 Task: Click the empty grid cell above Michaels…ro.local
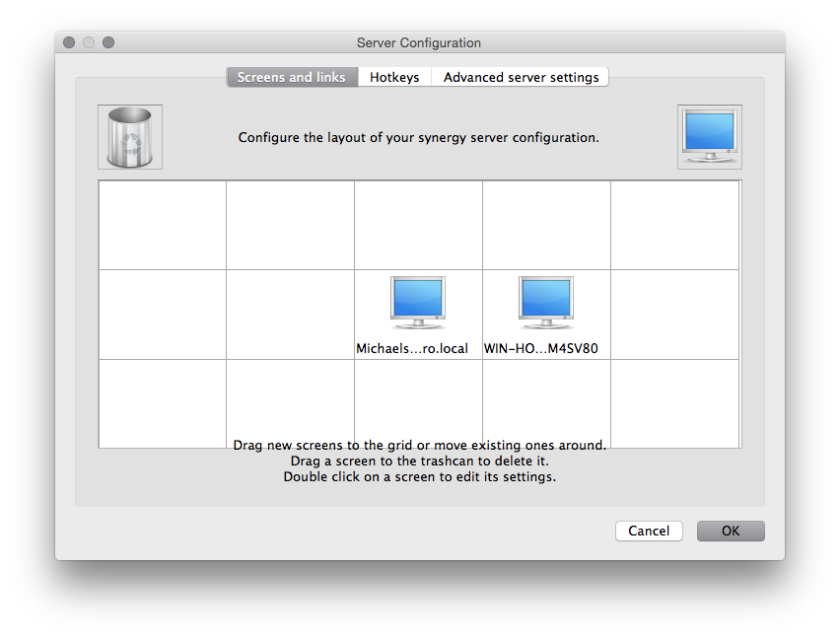pyautogui.click(x=418, y=225)
